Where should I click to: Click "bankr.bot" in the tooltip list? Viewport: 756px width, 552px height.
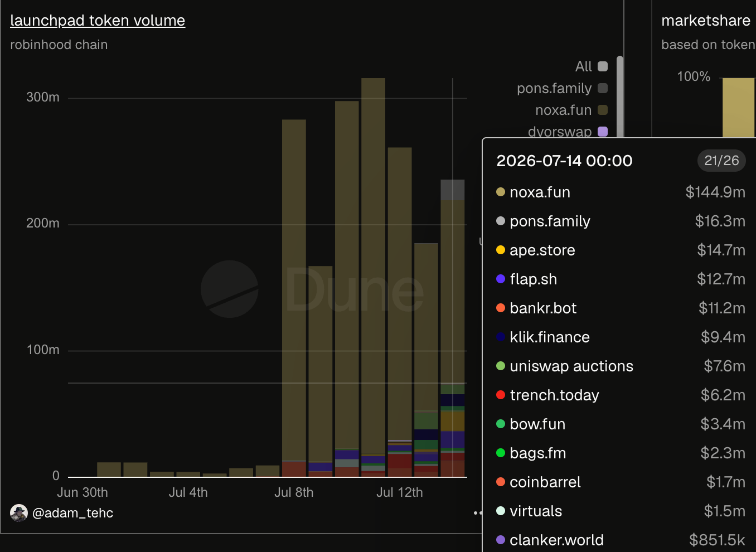click(543, 308)
